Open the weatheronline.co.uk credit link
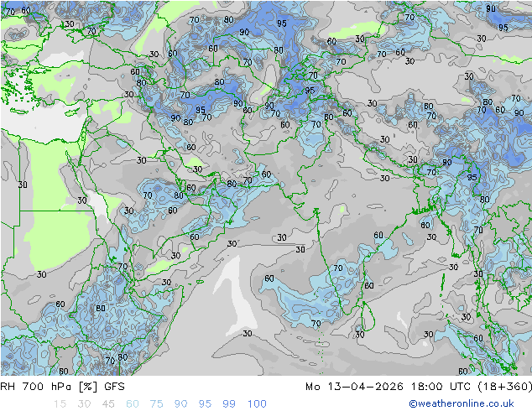 point(462,403)
